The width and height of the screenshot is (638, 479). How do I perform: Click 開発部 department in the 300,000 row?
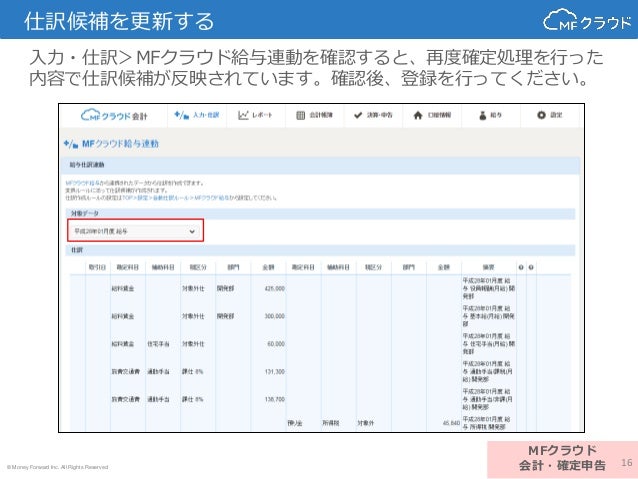point(225,316)
